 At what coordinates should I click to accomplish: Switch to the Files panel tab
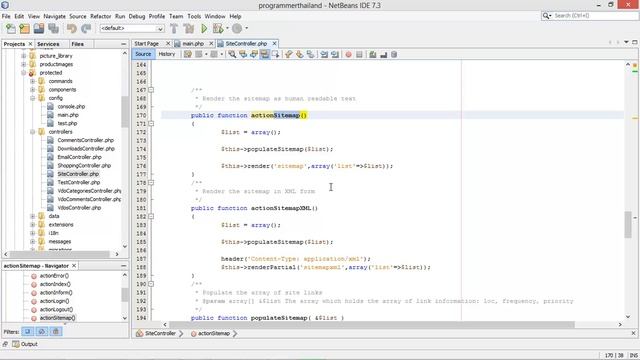tap(77, 44)
